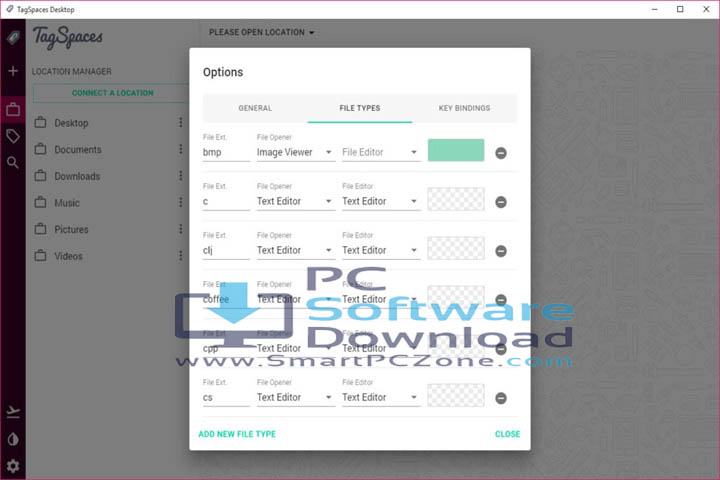This screenshot has height=480, width=720.
Task: Open the tag library icon in sidebar
Action: tap(13, 136)
